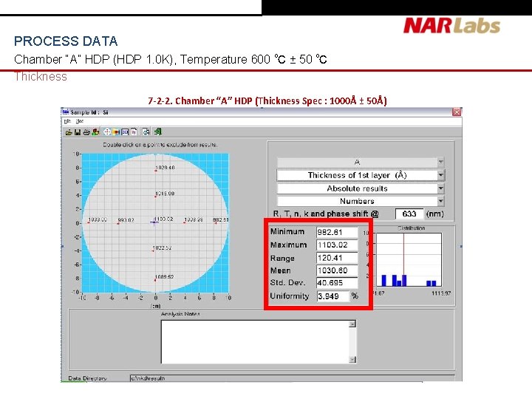The image size is (532, 399).
Task: Select the color contour map icon
Action: pyautogui.click(x=117, y=132)
